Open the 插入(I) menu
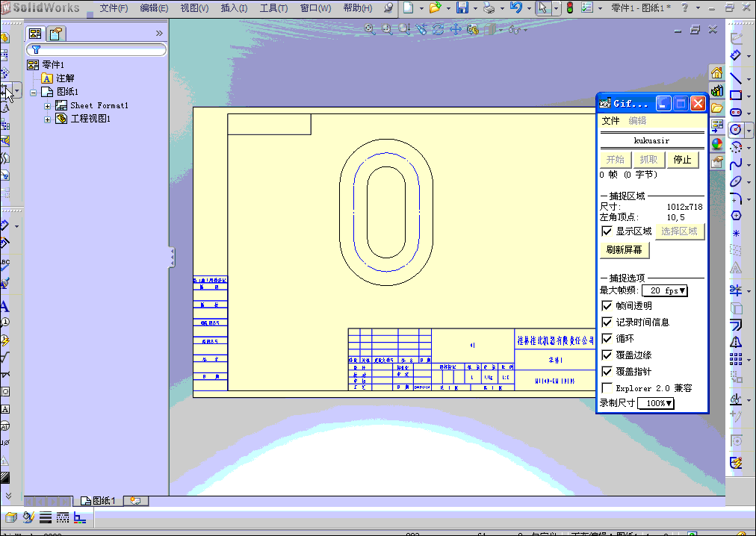This screenshot has width=756, height=536. (235, 8)
